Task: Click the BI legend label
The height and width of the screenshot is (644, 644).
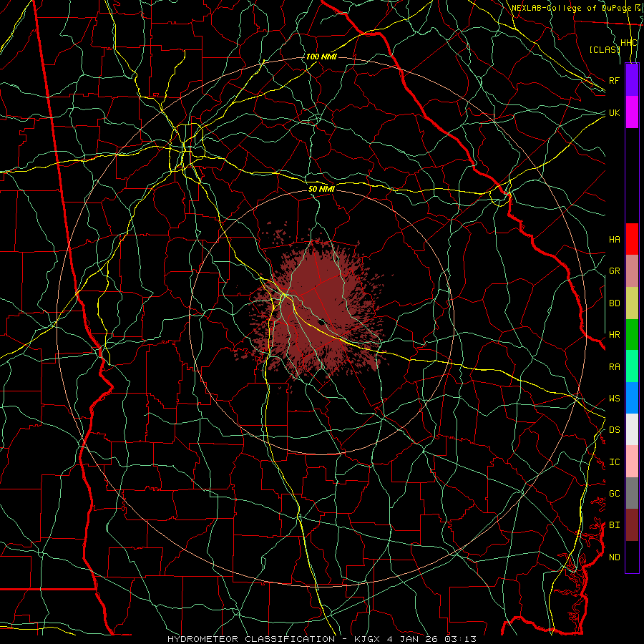Action: tap(614, 525)
